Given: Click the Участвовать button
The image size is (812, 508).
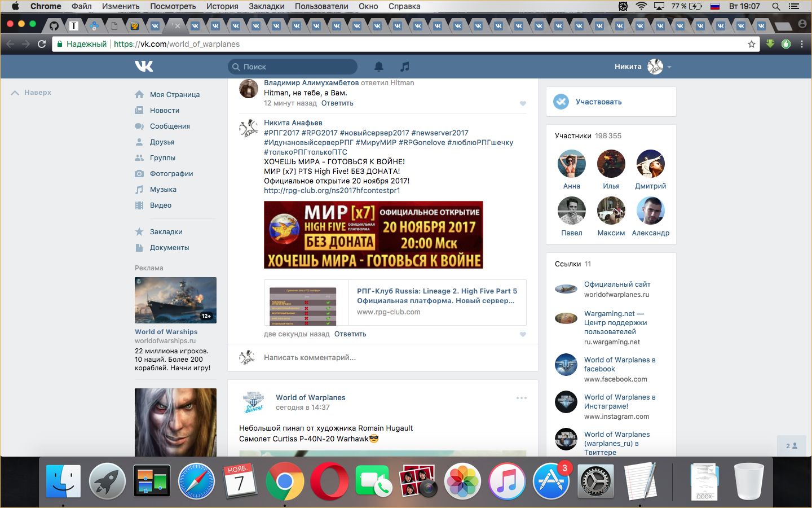Looking at the screenshot, I should (x=611, y=102).
